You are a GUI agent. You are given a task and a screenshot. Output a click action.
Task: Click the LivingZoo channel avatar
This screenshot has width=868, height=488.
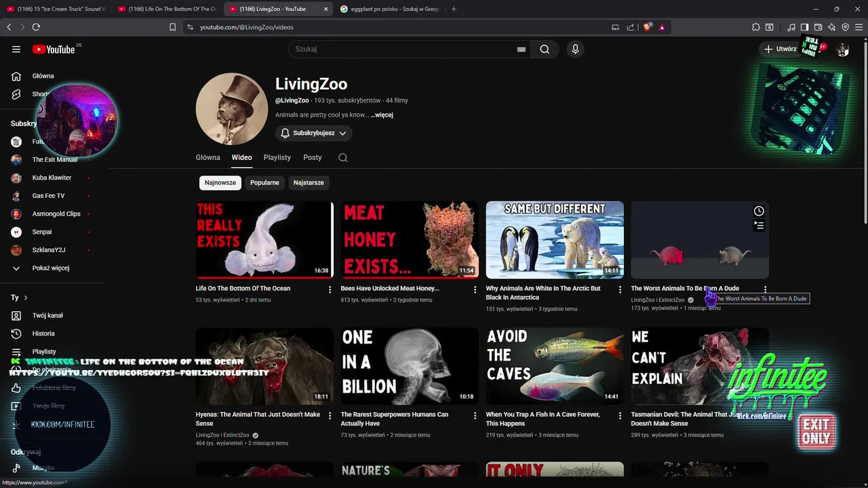pos(232,109)
